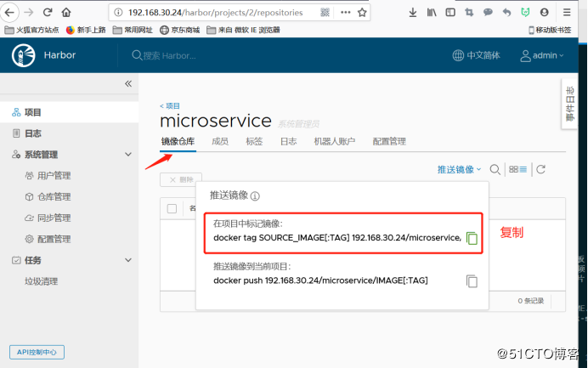
Task: Switch to project 配置管理 tab
Action: [389, 141]
